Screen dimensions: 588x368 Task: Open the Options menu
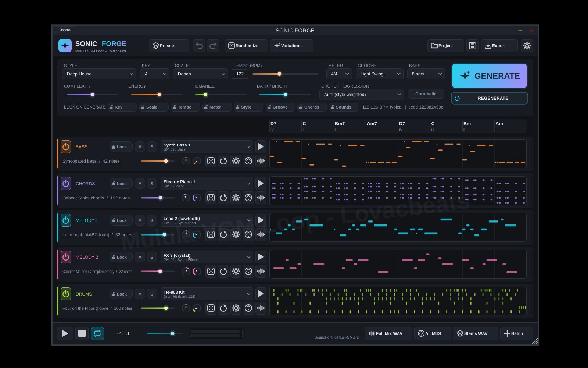[x=65, y=30]
